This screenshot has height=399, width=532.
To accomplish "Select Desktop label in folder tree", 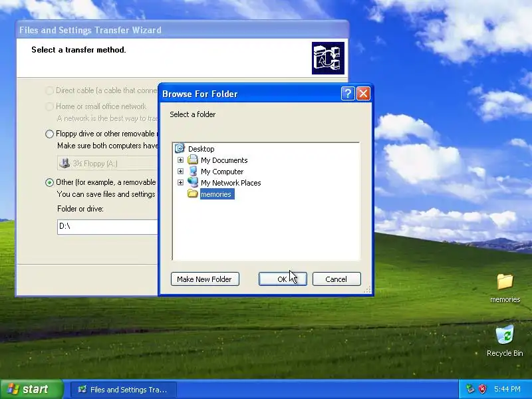I will (201, 149).
